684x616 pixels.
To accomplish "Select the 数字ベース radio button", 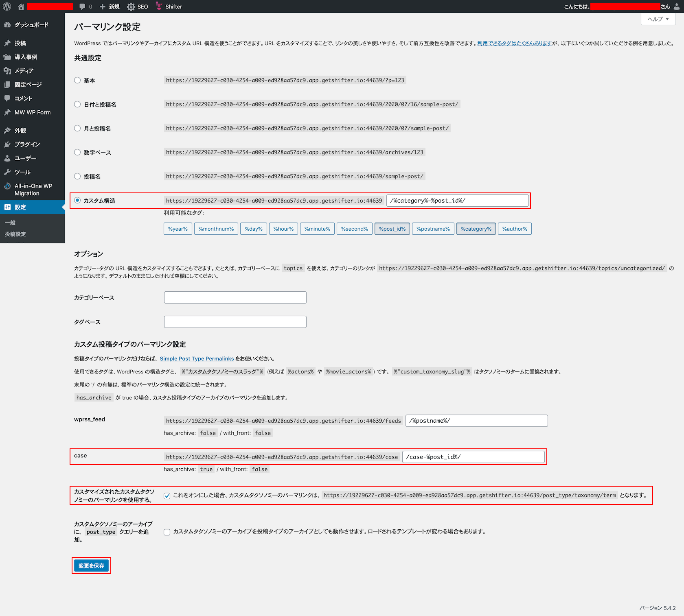I will tap(77, 152).
